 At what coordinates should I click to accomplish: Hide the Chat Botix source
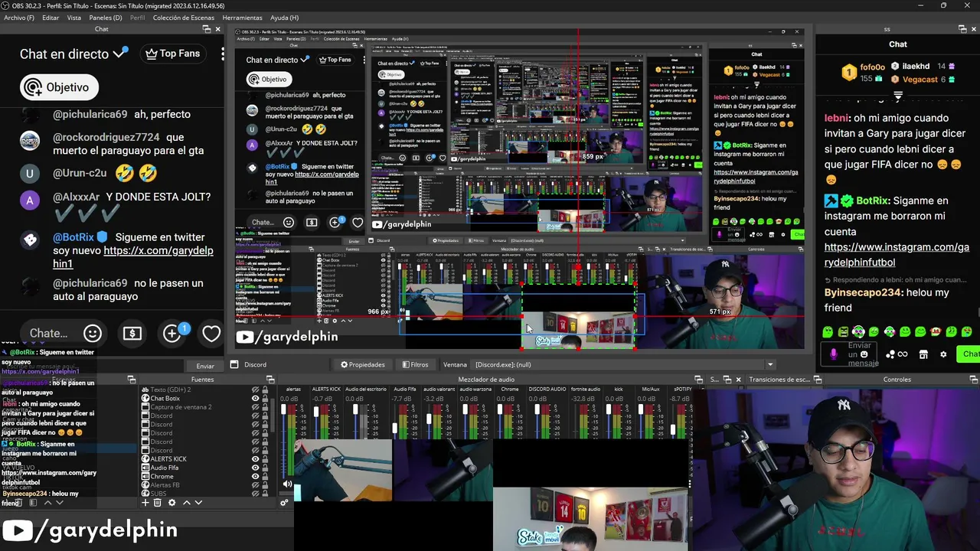[256, 398]
